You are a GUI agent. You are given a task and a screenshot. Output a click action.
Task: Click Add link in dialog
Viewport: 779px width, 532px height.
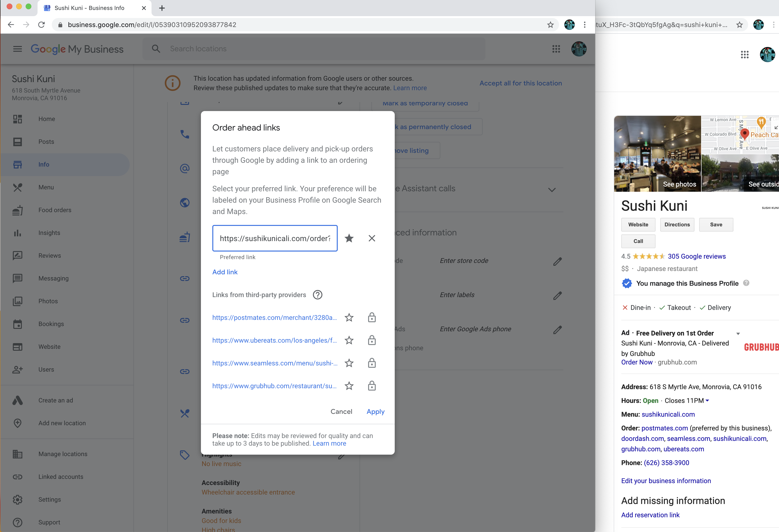click(225, 272)
